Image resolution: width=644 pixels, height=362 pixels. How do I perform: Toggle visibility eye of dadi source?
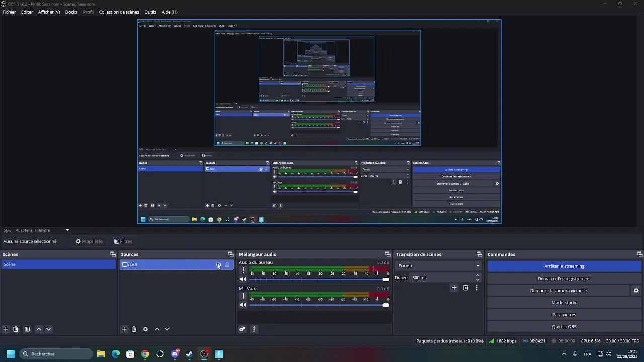[x=218, y=265]
